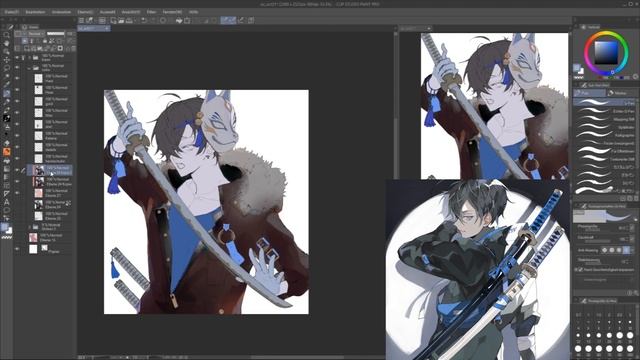Select the Move Layer tool

(7, 60)
